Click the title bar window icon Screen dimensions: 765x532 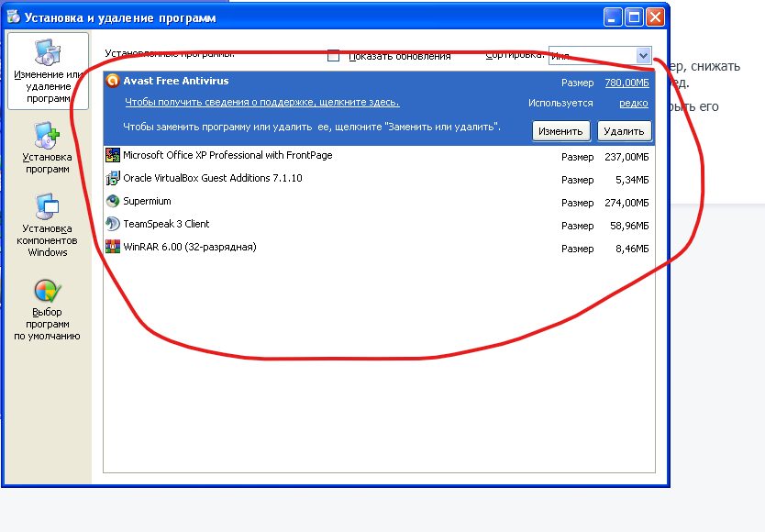[14, 17]
